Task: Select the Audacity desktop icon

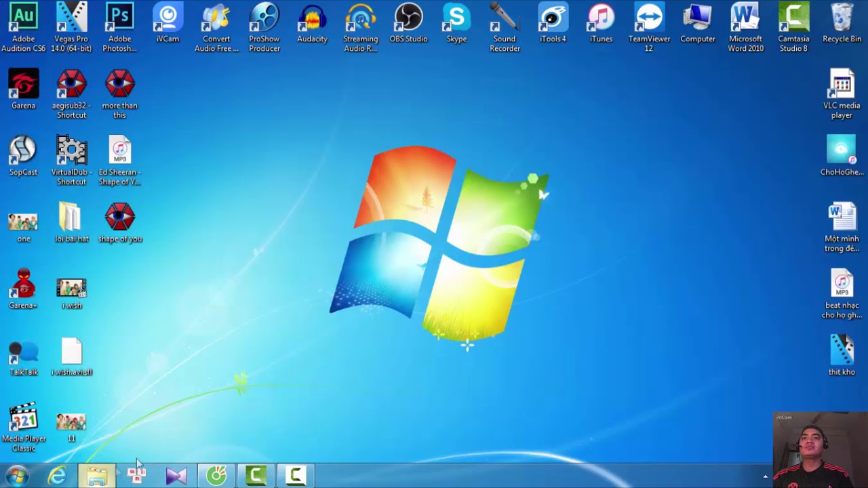Action: tap(312, 24)
